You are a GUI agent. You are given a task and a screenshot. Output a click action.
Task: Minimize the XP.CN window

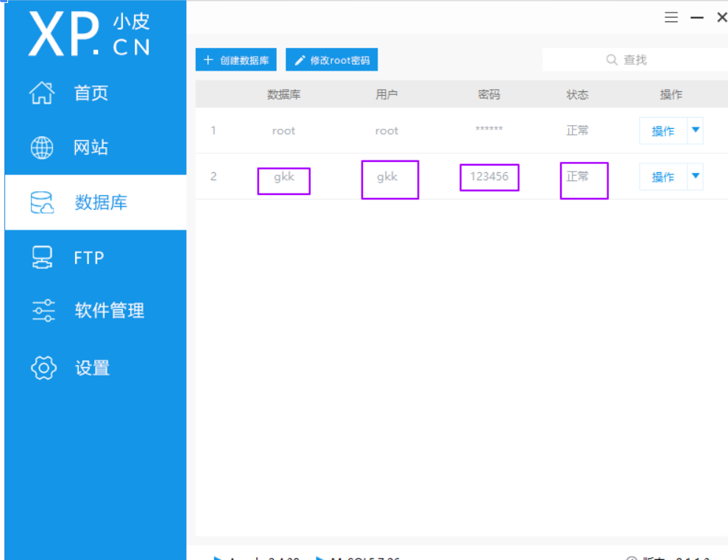point(697,18)
